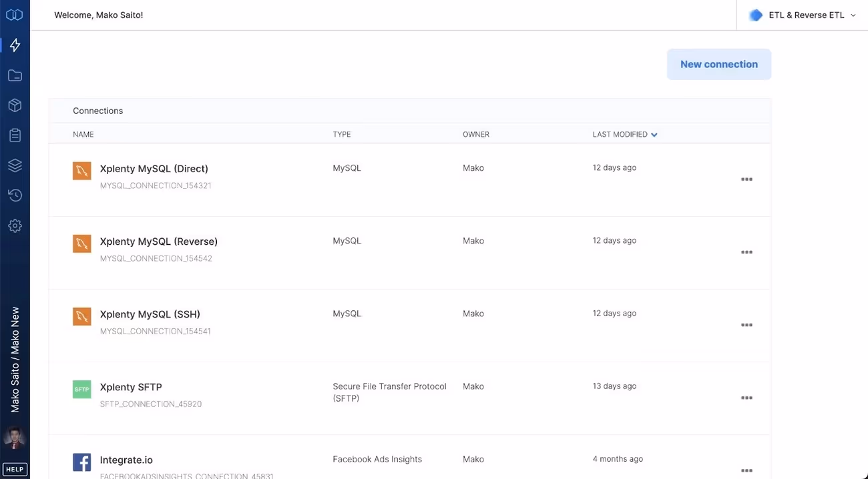Click MySQL icon for Xplenty MySQL (Reverse)
The width and height of the screenshot is (868, 479).
(x=81, y=244)
